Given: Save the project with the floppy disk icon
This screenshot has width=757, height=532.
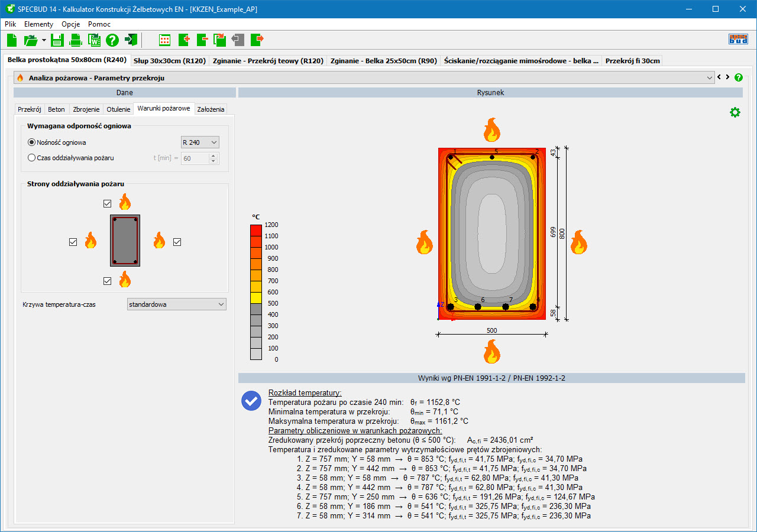Looking at the screenshot, I should (57, 40).
